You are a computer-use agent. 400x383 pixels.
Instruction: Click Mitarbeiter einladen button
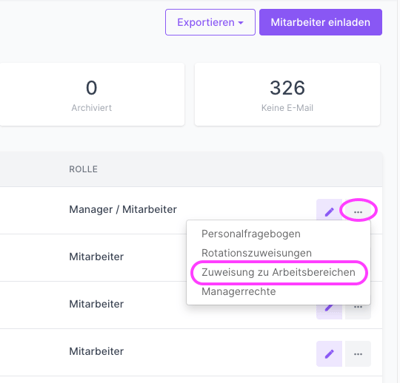(321, 22)
